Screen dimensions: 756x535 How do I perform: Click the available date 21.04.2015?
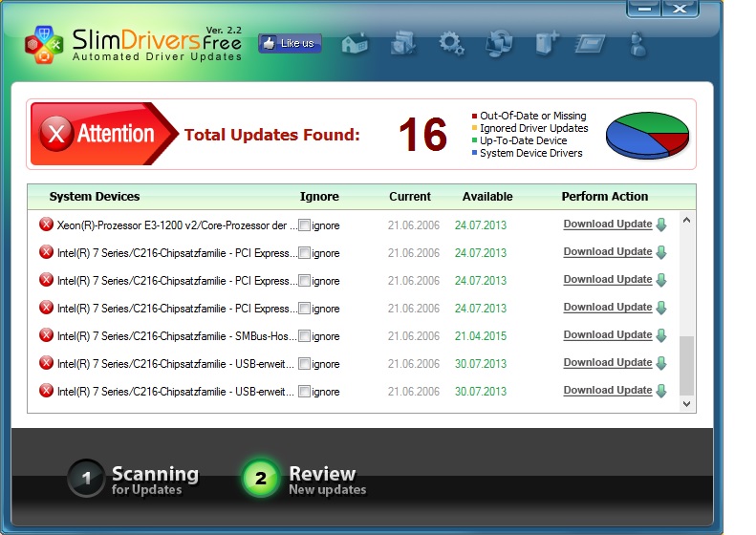click(x=481, y=336)
